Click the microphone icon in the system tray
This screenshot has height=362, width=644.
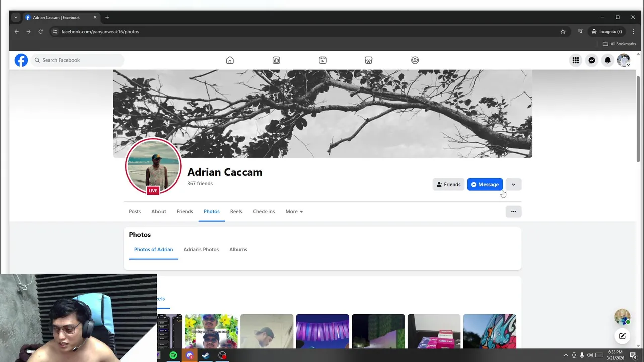pyautogui.click(x=582, y=355)
